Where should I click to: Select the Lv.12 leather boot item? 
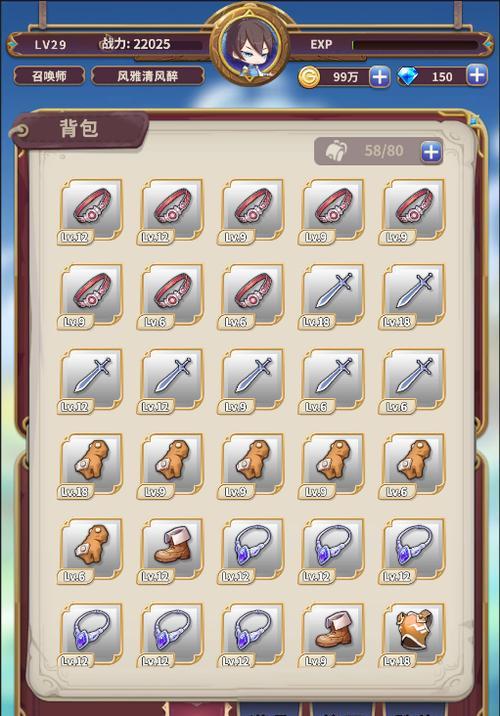tap(171, 550)
